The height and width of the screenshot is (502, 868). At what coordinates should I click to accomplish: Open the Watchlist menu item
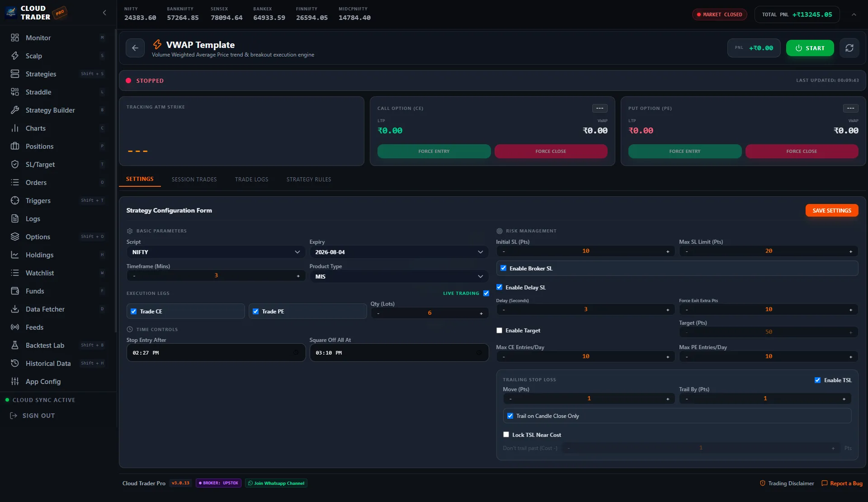[58, 273]
